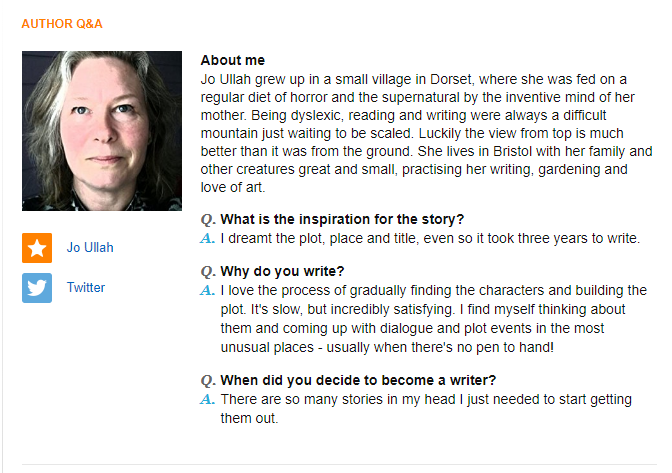Click the answer starting I love the process
This screenshot has width=672, height=473.
point(433,318)
